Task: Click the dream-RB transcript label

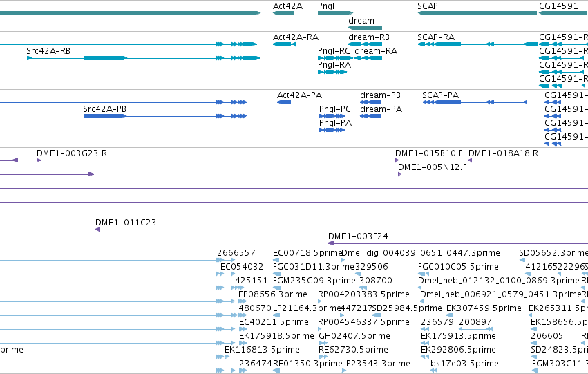Action: (x=369, y=37)
